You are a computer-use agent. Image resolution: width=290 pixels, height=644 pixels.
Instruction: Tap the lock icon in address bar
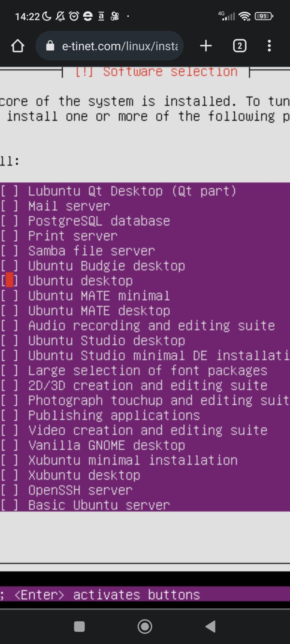(x=50, y=46)
